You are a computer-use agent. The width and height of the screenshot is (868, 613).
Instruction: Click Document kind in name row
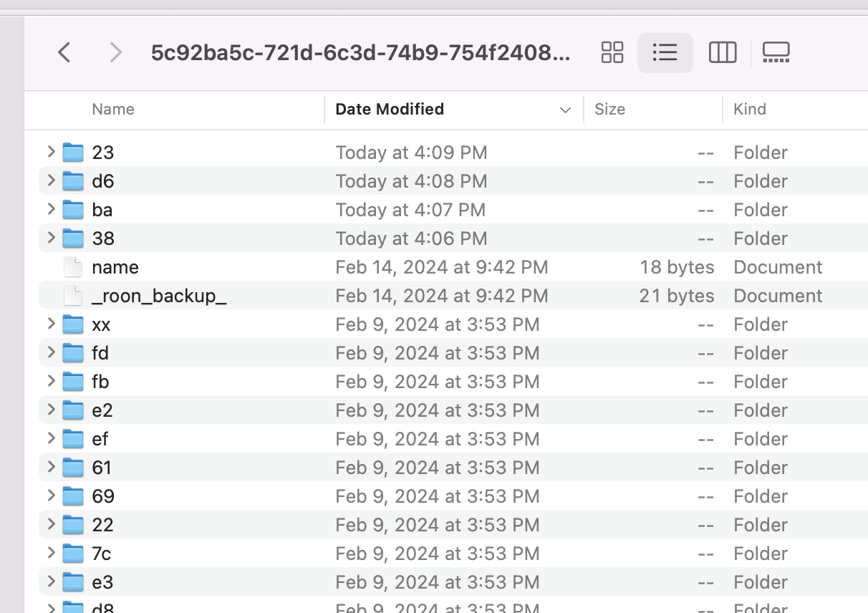click(778, 267)
